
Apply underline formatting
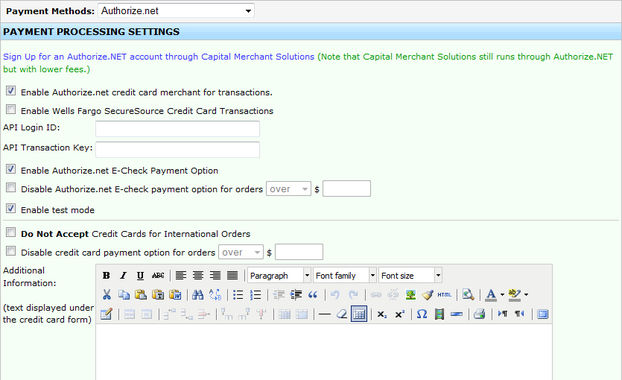140,275
